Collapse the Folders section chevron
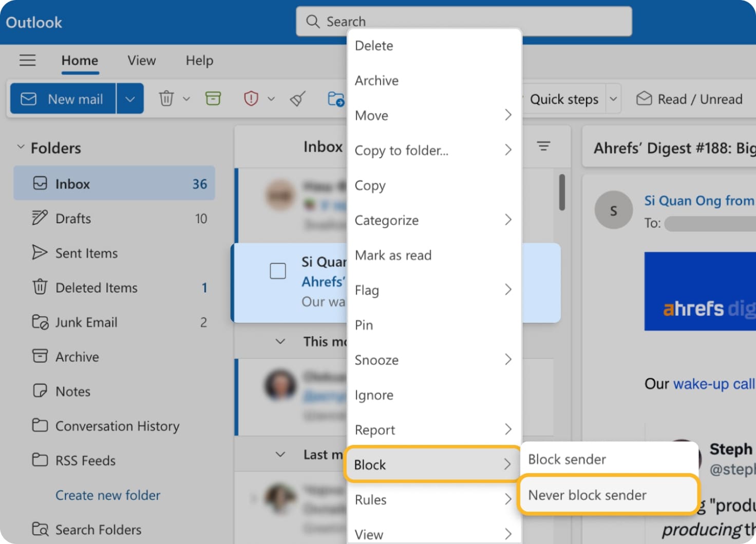This screenshot has width=756, height=544. coord(21,147)
